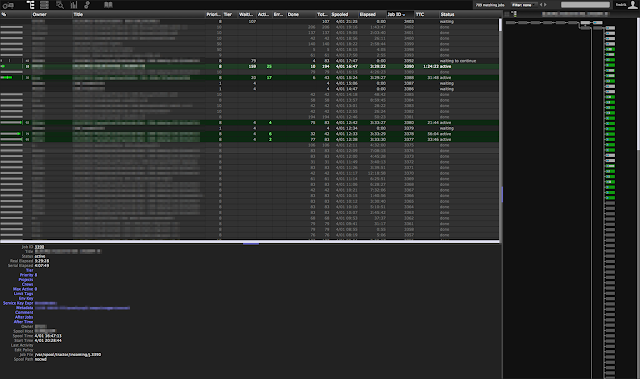Edit the Service Key Expr attribute link

point(18,303)
